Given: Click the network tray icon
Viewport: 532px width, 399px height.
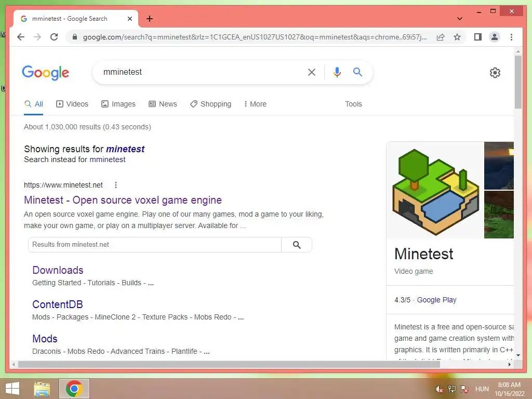Looking at the screenshot, I should (x=452, y=389).
